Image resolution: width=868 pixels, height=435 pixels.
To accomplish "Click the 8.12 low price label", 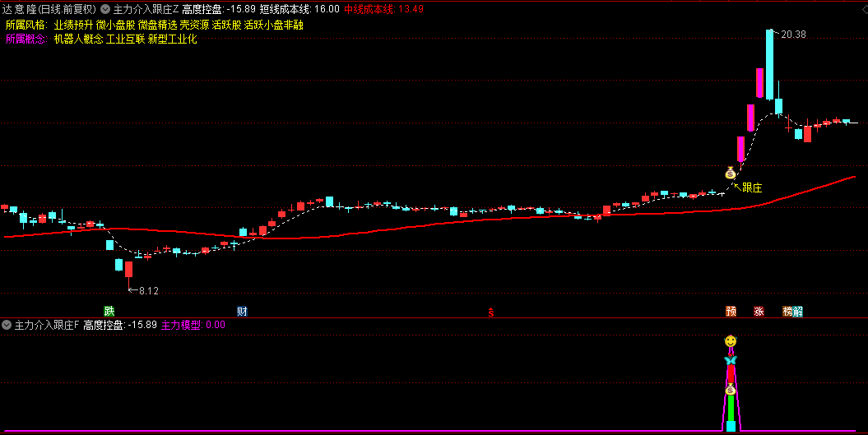I will 148,290.
